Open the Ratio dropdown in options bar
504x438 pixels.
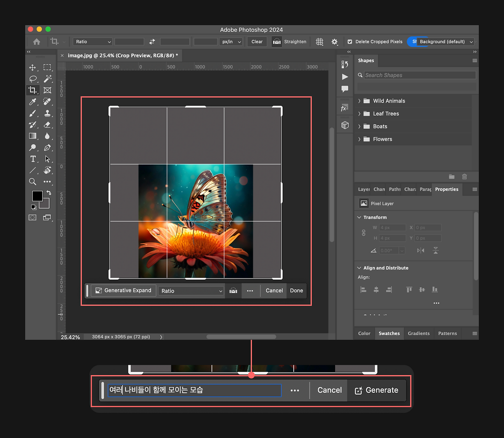(93, 42)
